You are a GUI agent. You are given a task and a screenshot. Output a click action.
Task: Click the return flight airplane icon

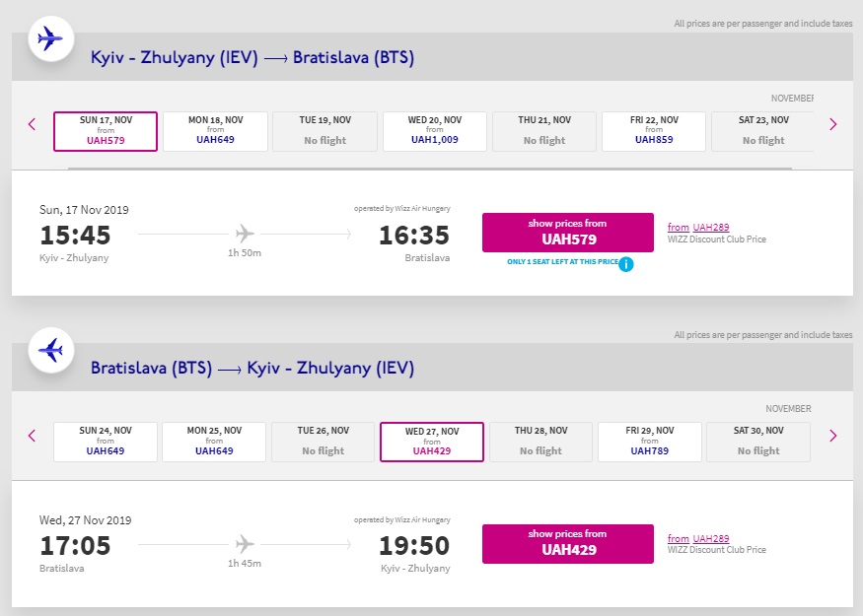(x=50, y=350)
